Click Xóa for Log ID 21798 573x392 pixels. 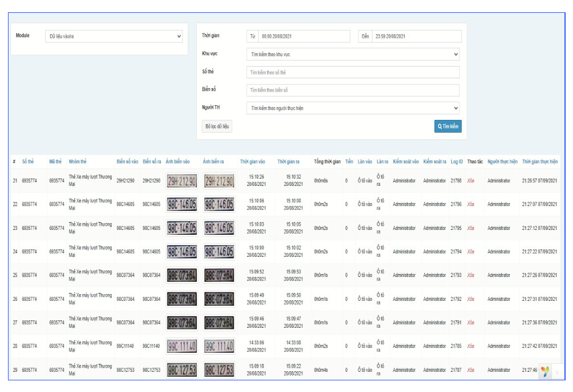[471, 182]
